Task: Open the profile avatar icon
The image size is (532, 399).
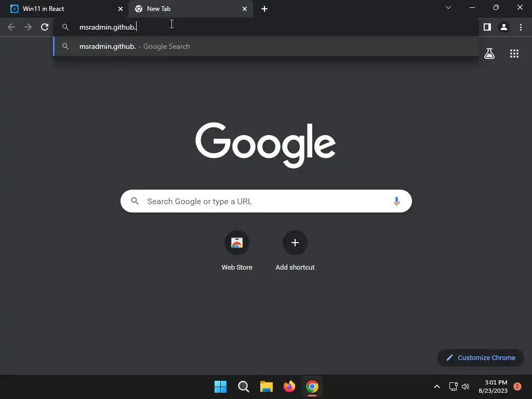Action: point(504,27)
